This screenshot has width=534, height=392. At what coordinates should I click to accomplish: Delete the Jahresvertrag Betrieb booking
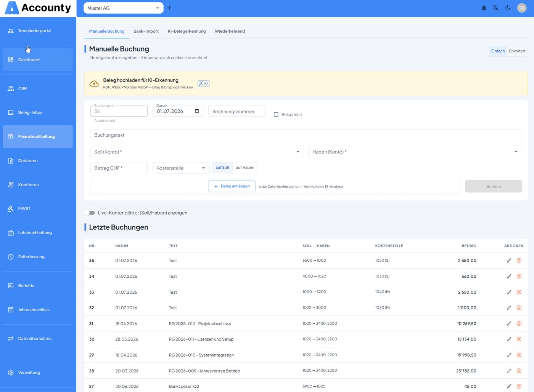pos(519,371)
